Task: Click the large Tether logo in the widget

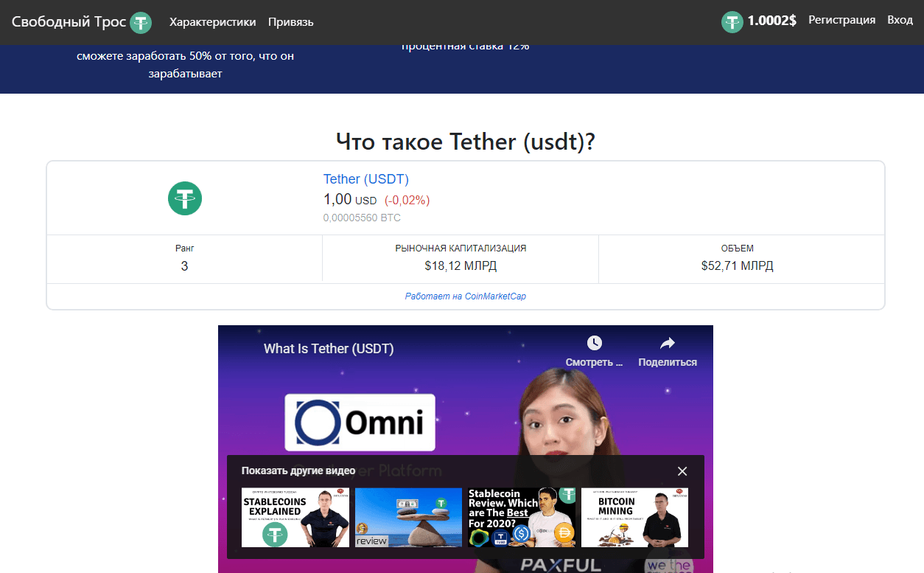Action: 184,198
